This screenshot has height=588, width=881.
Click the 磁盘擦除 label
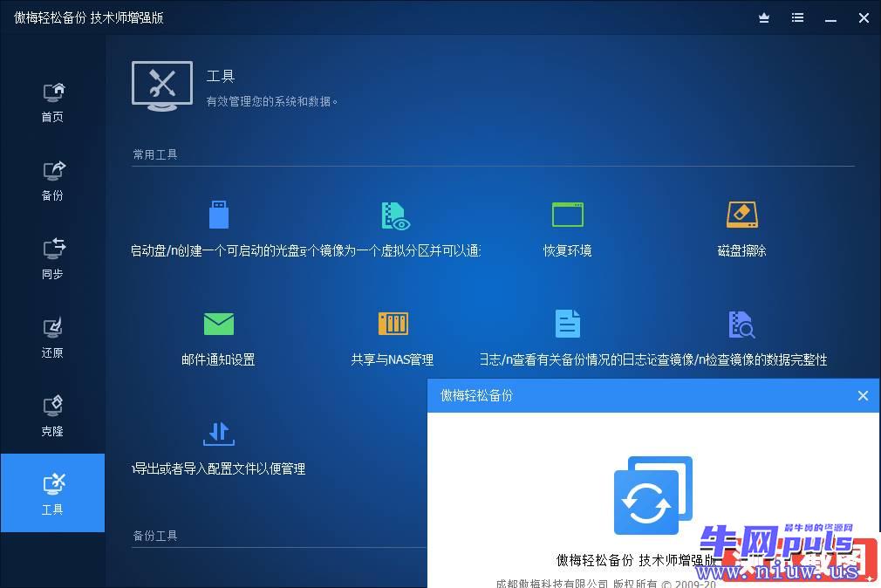[x=742, y=250]
